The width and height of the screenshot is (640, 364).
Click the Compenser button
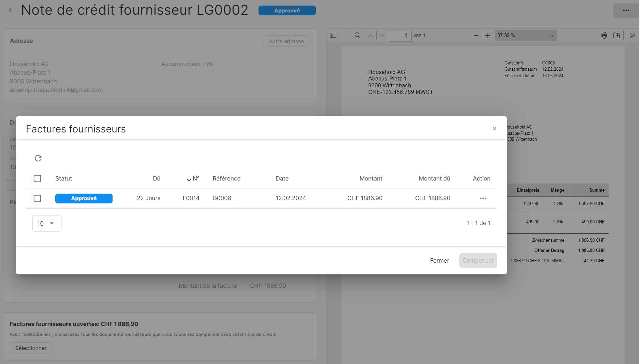pos(478,261)
